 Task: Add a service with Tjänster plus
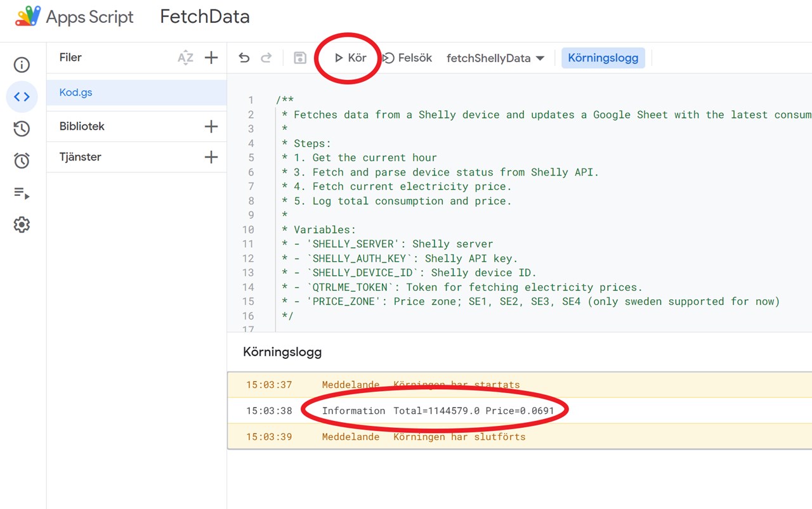click(x=211, y=157)
